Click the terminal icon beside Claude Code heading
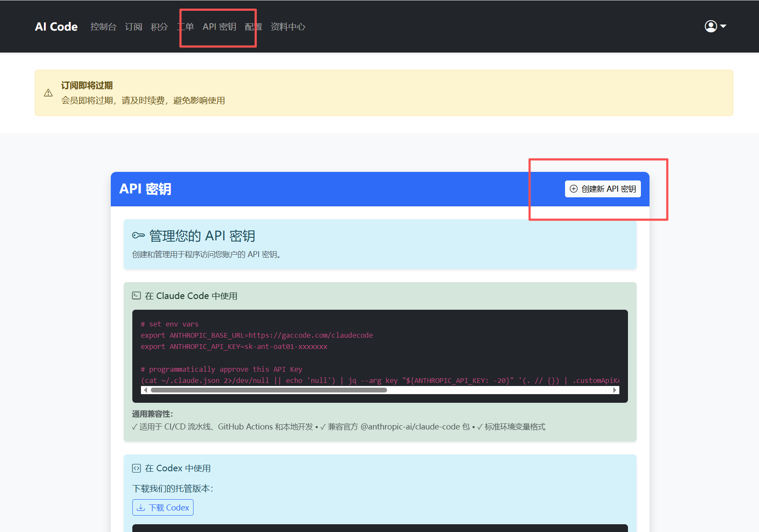The image size is (759, 532). [x=136, y=296]
